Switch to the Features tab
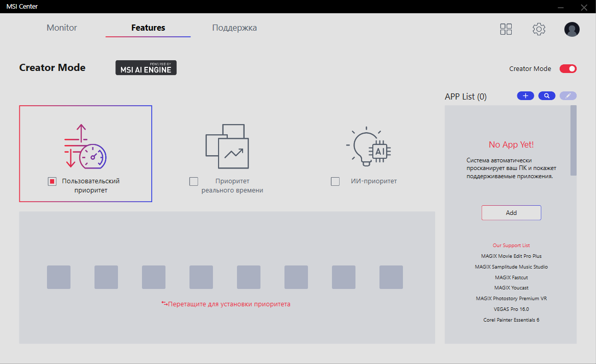The height and width of the screenshot is (364, 596). click(148, 28)
